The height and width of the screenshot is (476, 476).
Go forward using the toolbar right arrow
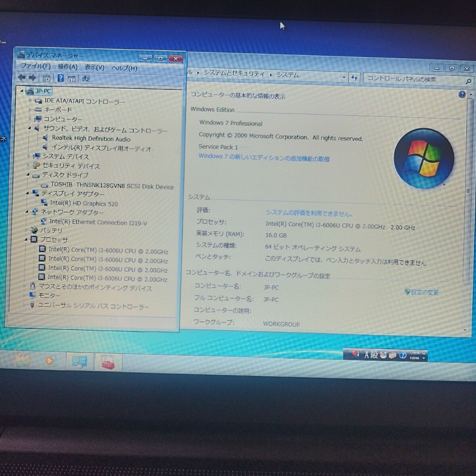33,78
